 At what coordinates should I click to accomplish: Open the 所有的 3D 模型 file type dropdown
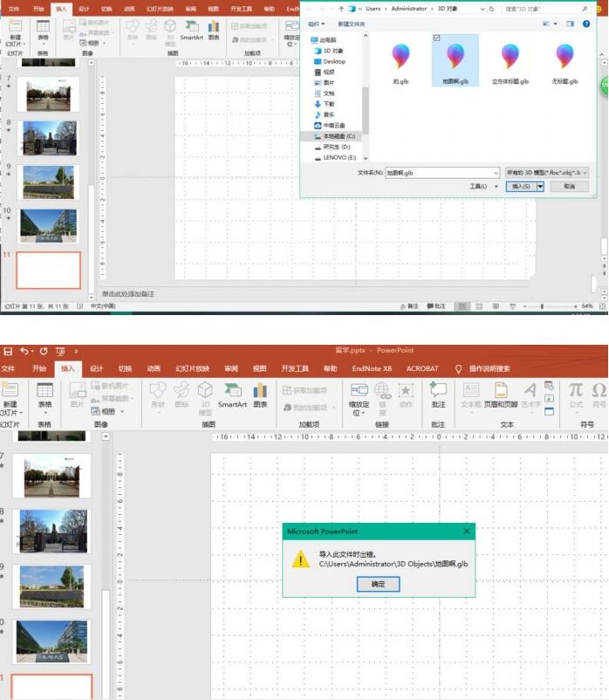pyautogui.click(x=546, y=172)
